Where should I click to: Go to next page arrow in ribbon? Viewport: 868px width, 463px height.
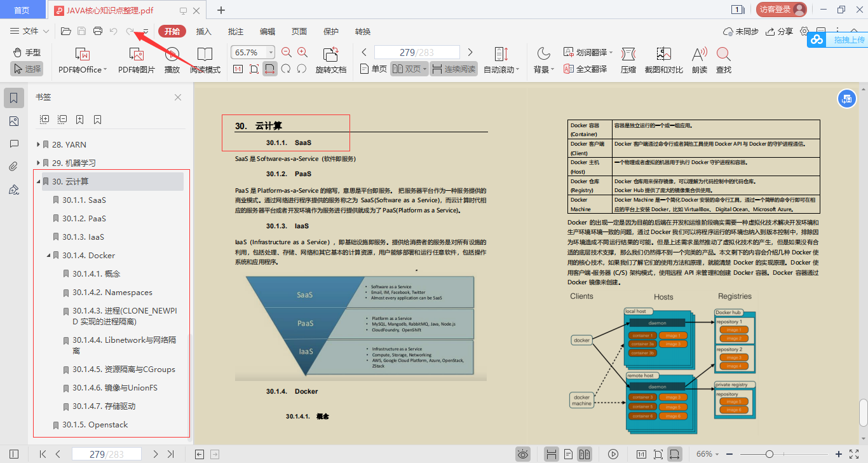click(x=470, y=52)
